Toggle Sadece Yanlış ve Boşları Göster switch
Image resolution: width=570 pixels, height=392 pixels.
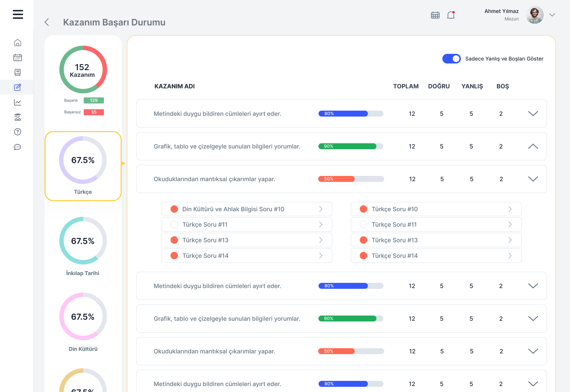pos(451,59)
